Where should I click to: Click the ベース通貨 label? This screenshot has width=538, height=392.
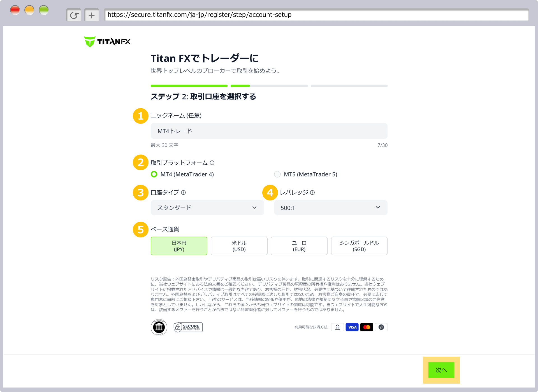coord(165,229)
